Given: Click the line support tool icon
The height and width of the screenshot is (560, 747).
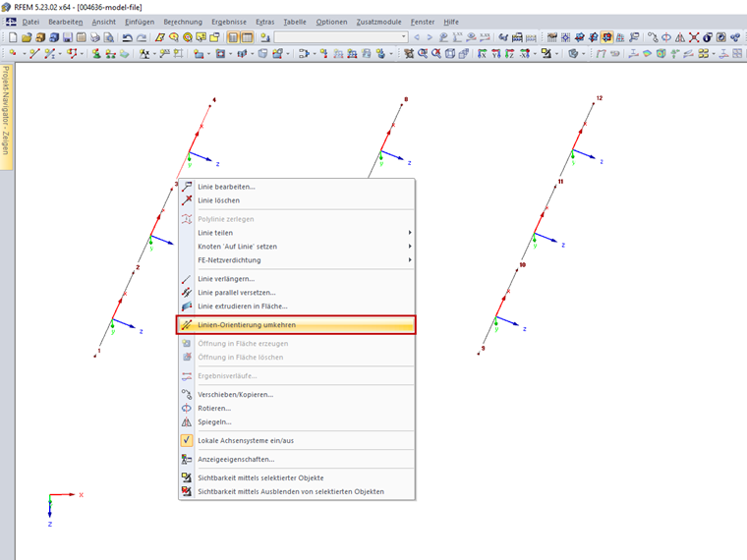Looking at the screenshot, I should coord(110,54).
